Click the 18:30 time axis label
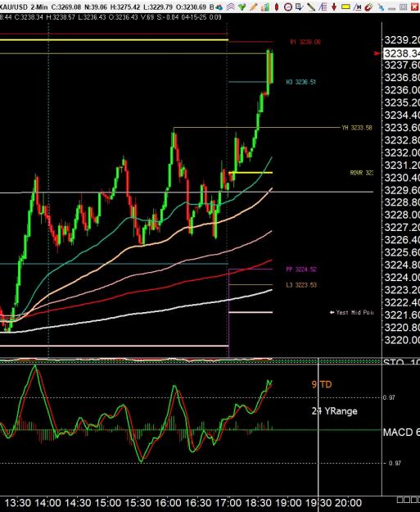The width and height of the screenshot is (420, 512). 259,502
